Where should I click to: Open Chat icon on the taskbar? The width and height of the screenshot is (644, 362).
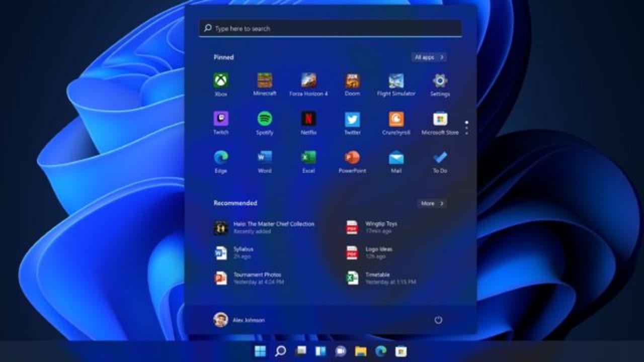(x=341, y=351)
